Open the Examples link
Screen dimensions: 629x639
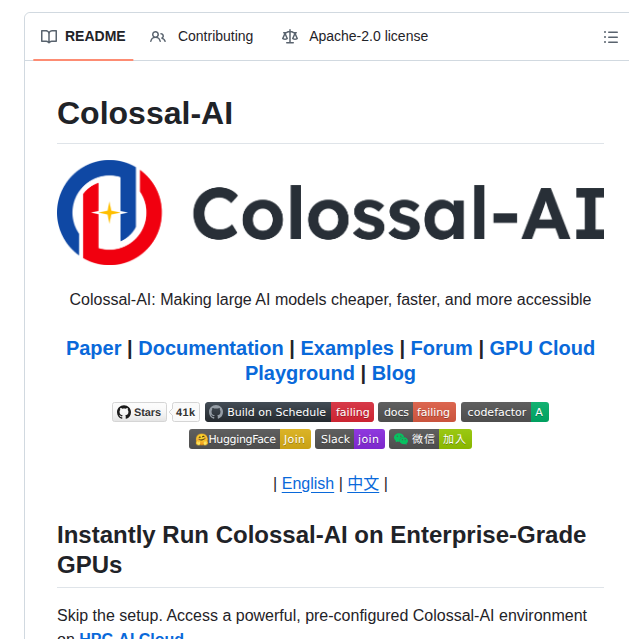pos(347,348)
